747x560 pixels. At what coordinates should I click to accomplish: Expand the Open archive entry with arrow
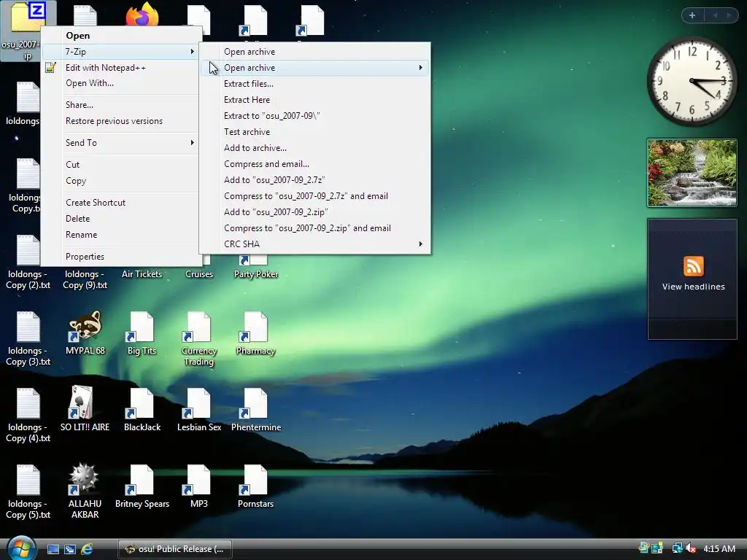click(x=314, y=68)
